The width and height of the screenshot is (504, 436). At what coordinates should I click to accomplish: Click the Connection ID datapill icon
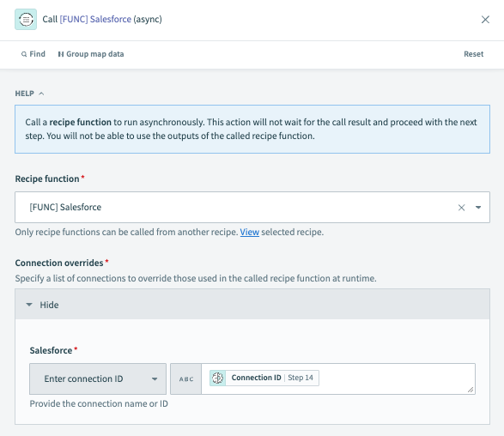[217, 378]
